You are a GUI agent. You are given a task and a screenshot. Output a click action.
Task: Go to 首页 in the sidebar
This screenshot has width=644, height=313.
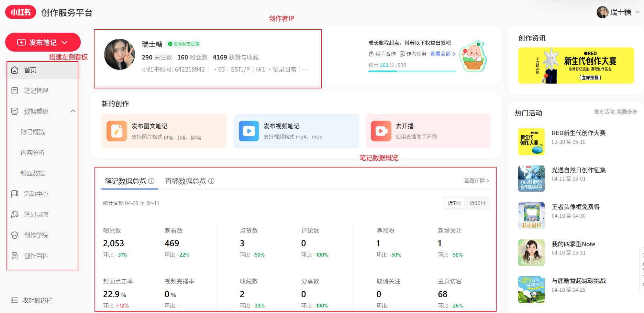[x=44, y=70]
